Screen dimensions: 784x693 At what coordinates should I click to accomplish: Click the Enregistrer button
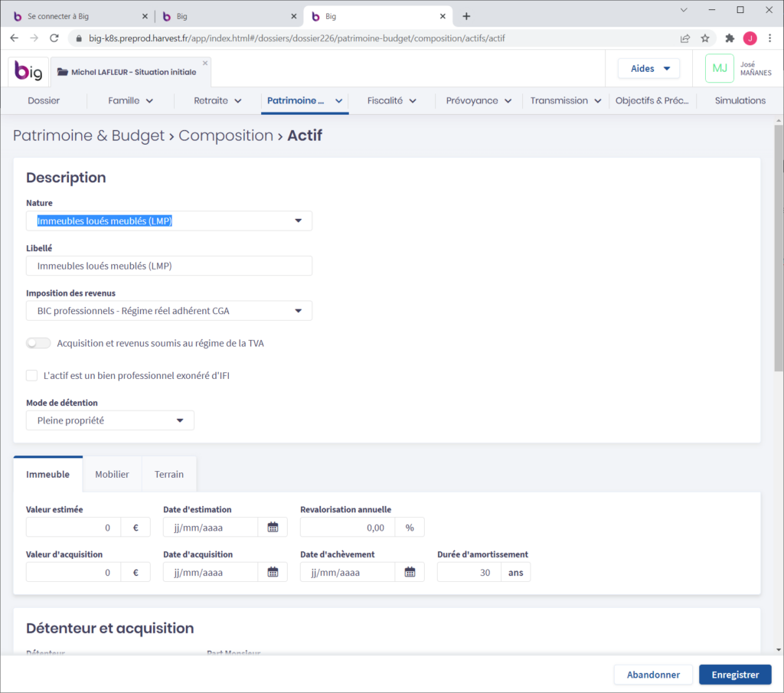point(735,675)
